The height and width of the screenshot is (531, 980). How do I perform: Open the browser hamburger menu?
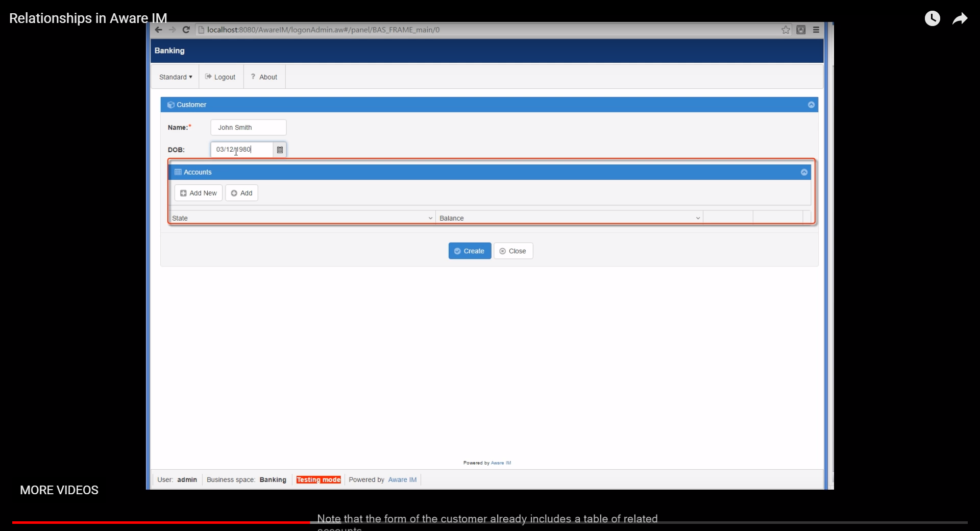point(816,30)
